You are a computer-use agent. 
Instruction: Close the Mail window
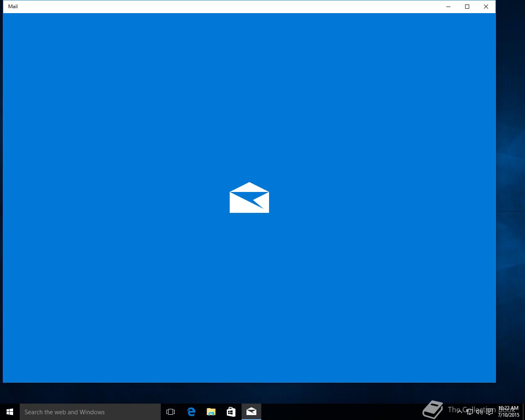point(486,7)
